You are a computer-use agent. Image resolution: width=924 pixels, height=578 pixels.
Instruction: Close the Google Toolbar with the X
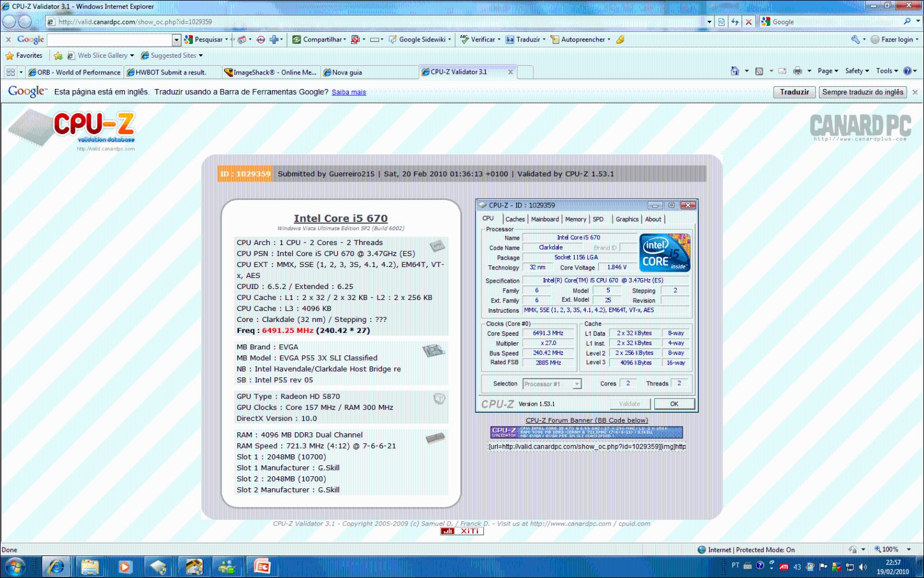point(8,39)
